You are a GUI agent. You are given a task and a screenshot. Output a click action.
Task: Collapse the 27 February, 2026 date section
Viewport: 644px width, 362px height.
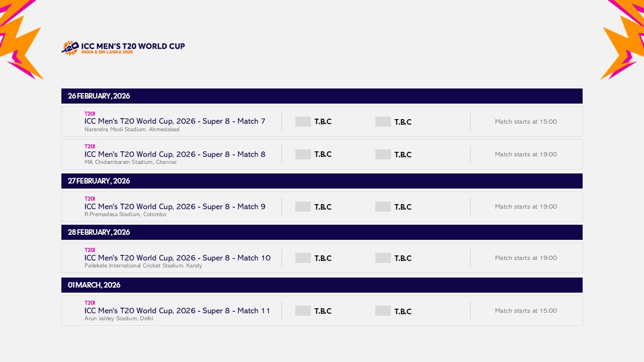(x=322, y=181)
